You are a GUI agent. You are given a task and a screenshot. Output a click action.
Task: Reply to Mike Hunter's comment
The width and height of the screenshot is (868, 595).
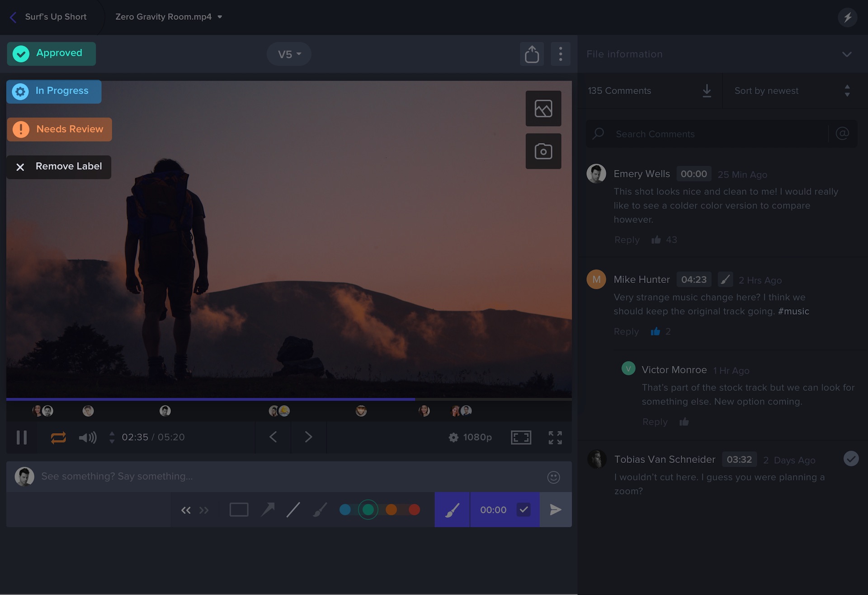pos(626,331)
